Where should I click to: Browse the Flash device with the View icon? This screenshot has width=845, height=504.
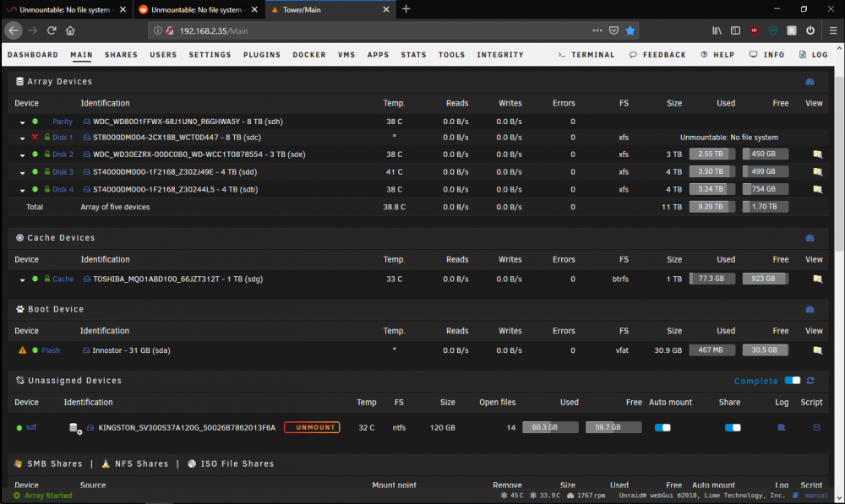tap(817, 350)
